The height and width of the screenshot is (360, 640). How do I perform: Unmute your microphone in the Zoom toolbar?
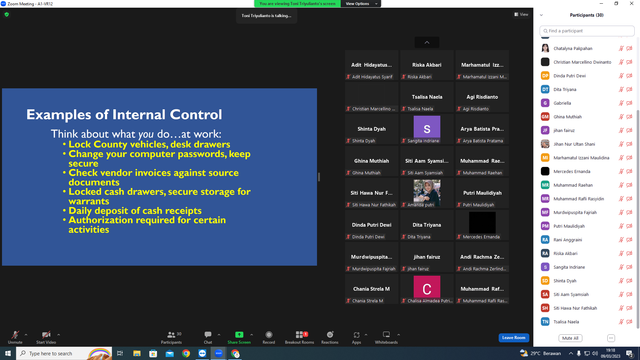[x=15, y=337]
